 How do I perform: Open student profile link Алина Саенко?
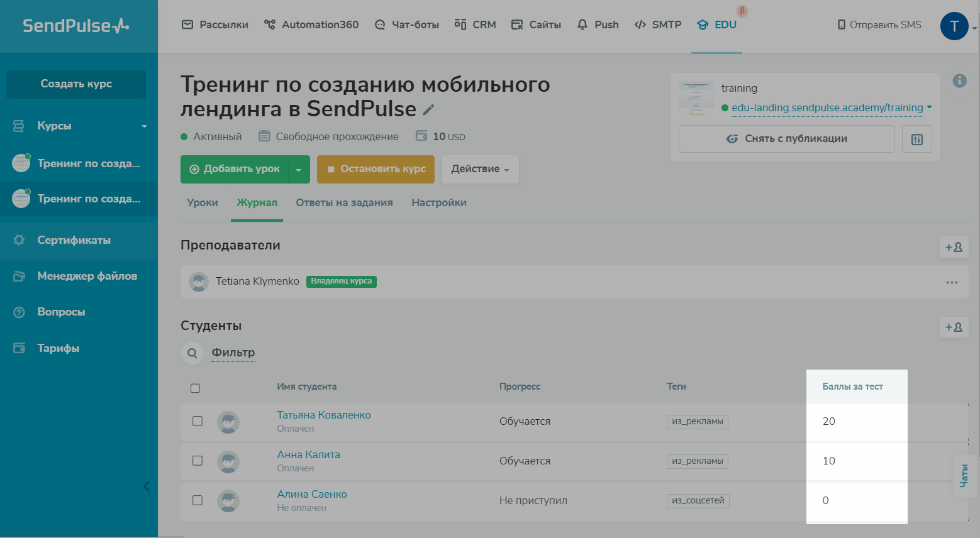(312, 494)
